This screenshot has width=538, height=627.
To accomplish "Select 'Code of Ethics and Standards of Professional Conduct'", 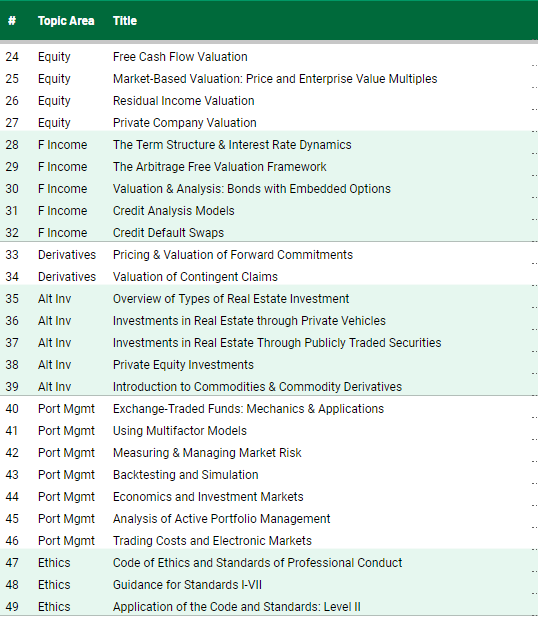I will point(257,563).
